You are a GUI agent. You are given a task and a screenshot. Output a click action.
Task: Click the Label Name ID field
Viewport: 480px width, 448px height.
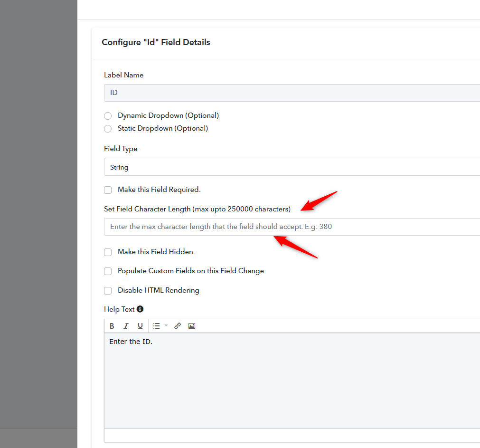click(x=292, y=93)
